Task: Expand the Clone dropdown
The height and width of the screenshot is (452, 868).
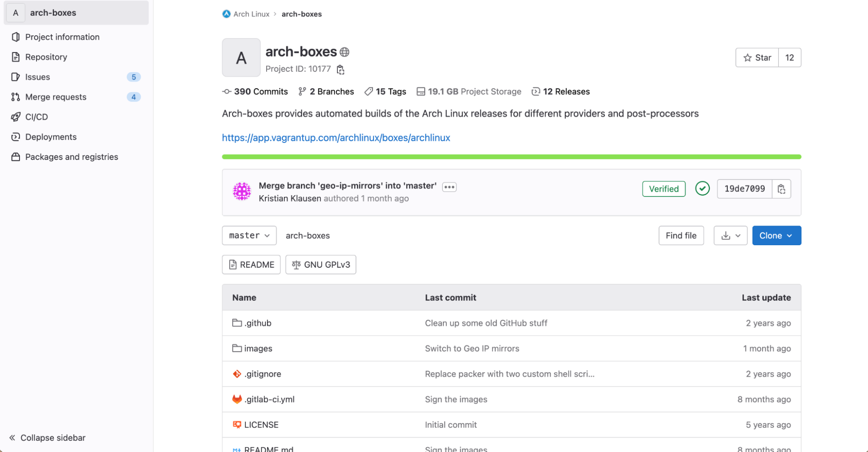Action: tap(776, 236)
